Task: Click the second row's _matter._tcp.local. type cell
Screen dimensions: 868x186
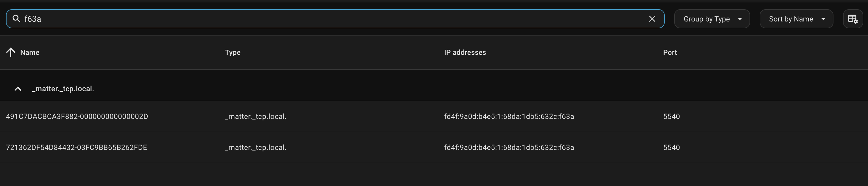Action: tap(255, 148)
